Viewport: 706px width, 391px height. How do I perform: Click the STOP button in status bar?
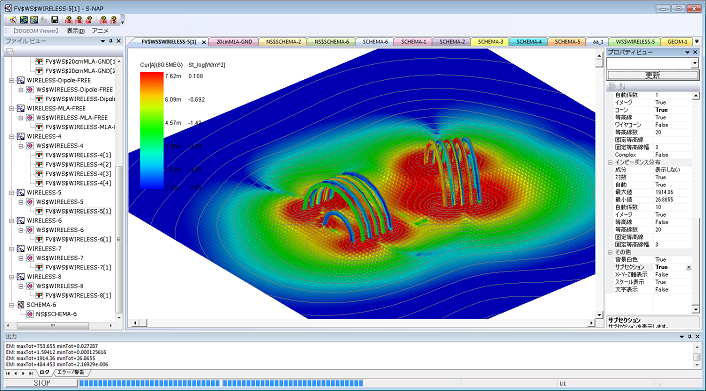42,383
